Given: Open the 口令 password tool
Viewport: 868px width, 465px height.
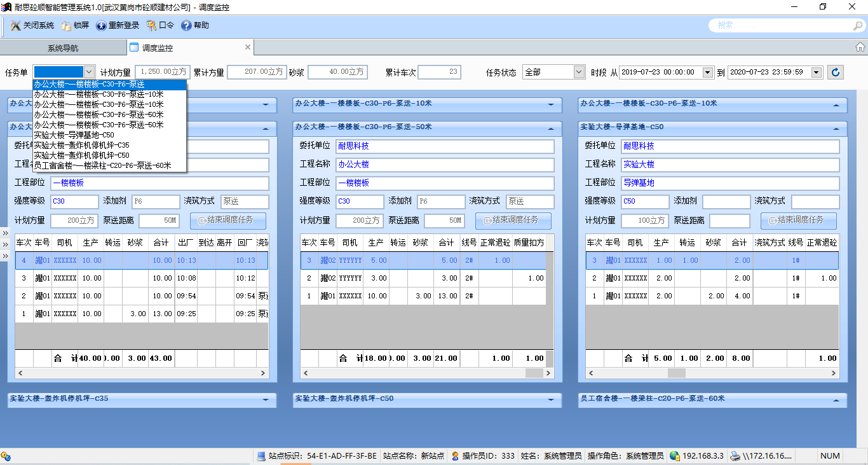Looking at the screenshot, I should 151,25.
